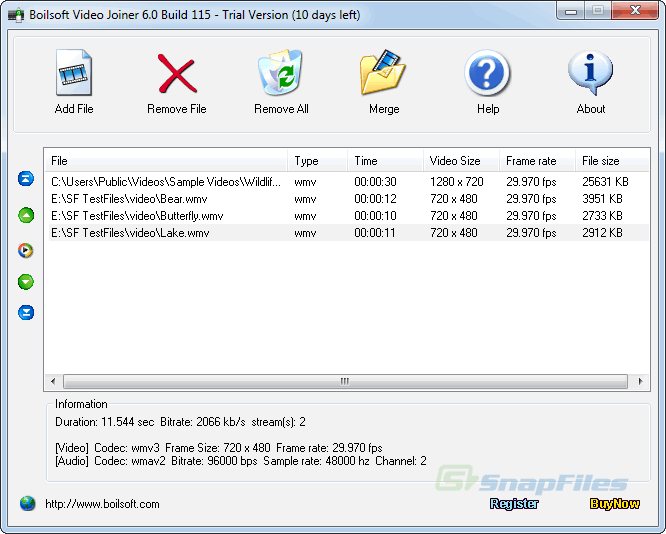Click the 1280 x 720 video size cell
This screenshot has width=666, height=534.
tap(457, 182)
